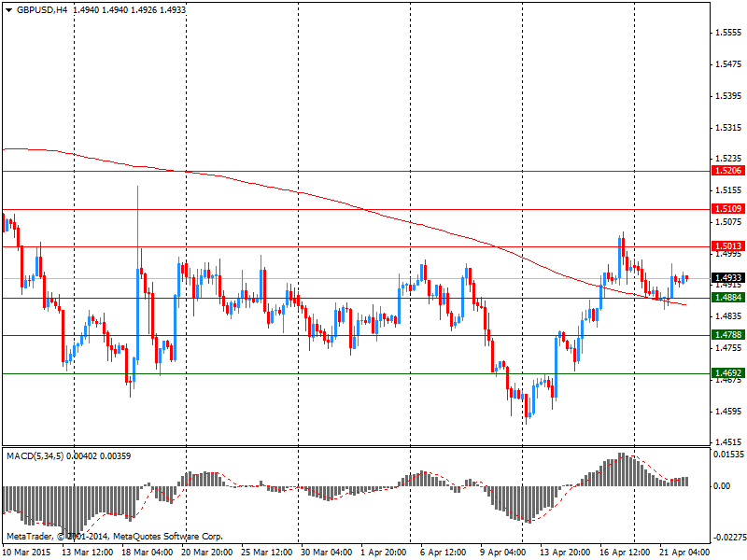Click the 1.5013 red resistance price label
Screen dimensions: 747x560
tap(728, 246)
